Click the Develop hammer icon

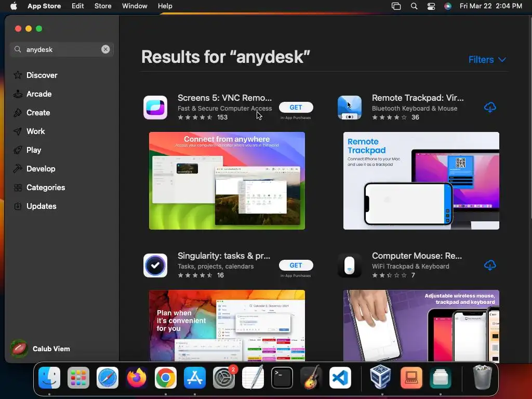tap(18, 169)
